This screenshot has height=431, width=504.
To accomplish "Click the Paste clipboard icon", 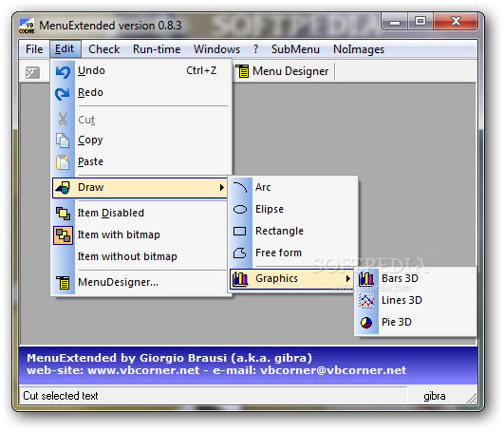I will pos(63,162).
